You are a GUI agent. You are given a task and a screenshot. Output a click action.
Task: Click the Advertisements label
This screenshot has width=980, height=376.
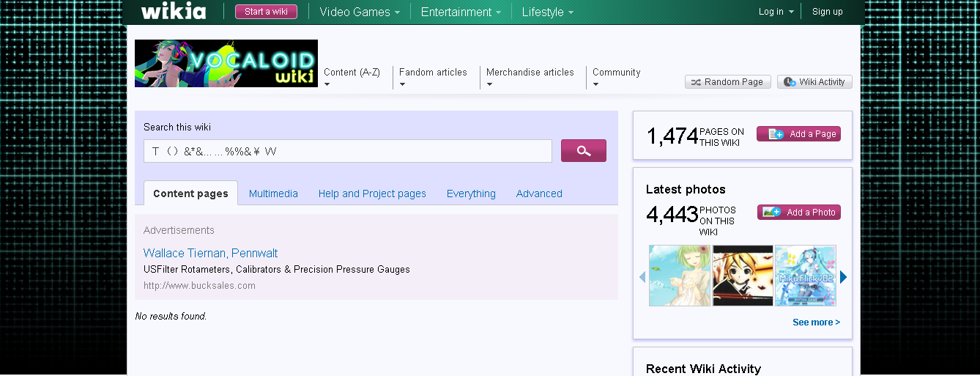pyautogui.click(x=179, y=230)
